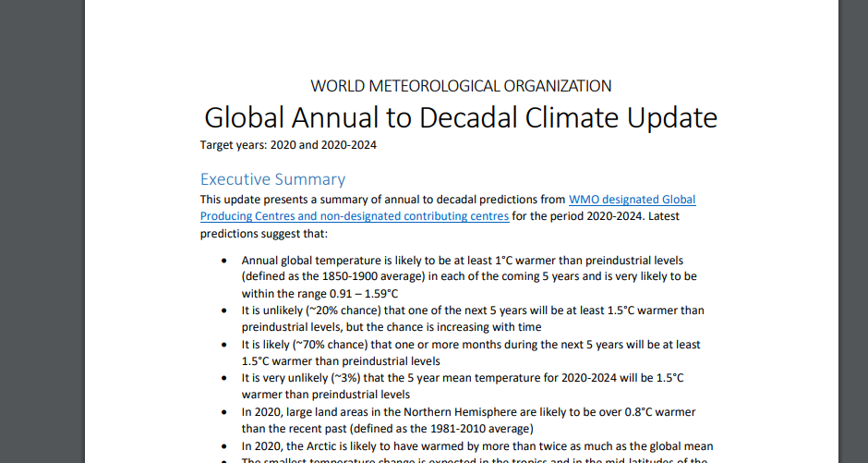The width and height of the screenshot is (868, 463).
Task: Follow the 'Producing Centres and non-designated contributing centres' link
Action: [354, 216]
